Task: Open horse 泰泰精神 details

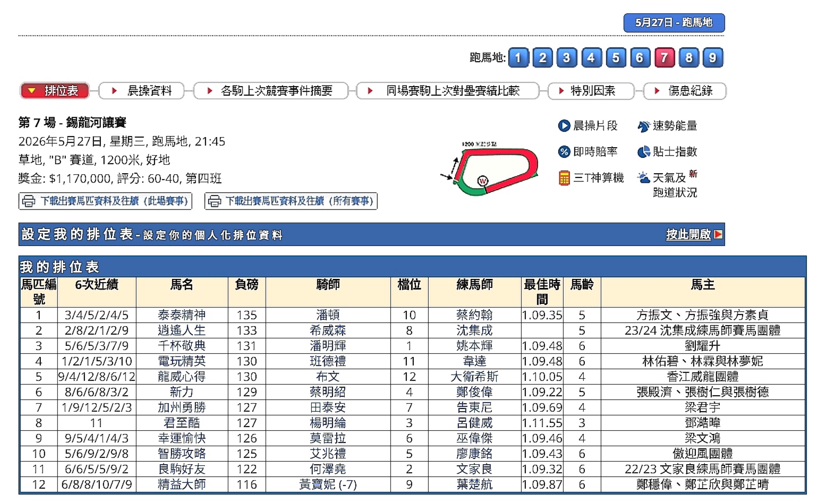Action: (x=182, y=315)
